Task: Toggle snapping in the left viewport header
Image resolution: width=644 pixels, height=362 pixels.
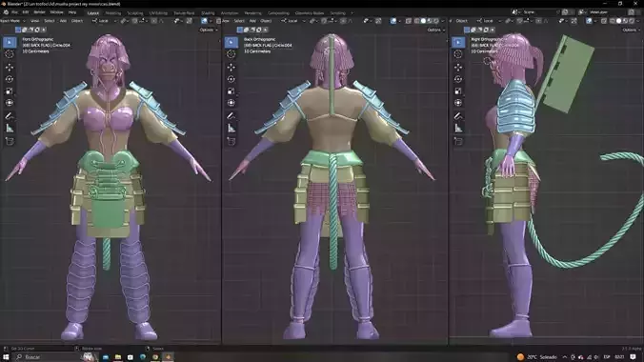Action: [x=134, y=21]
